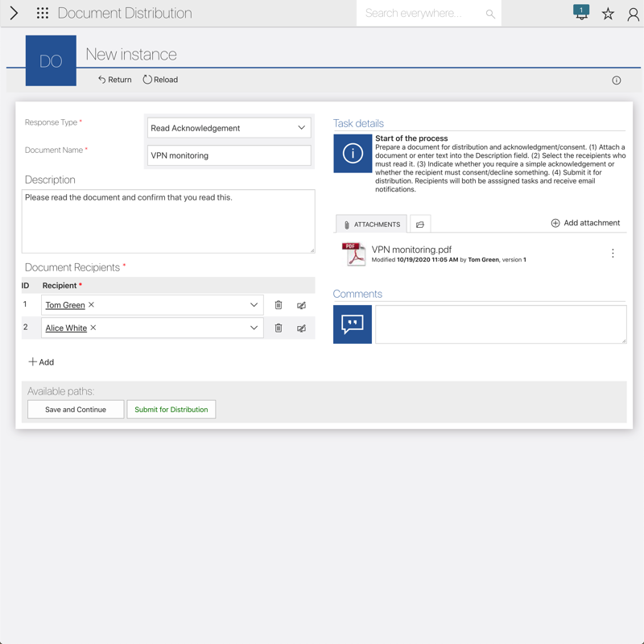Open the user profile icon
The image size is (644, 644).
(633, 14)
